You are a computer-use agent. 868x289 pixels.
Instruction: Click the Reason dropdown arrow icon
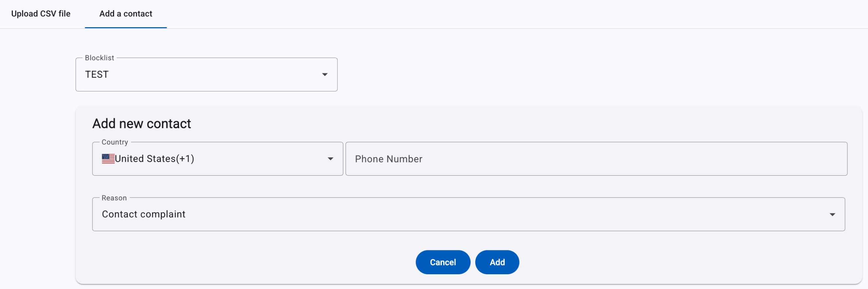(832, 215)
